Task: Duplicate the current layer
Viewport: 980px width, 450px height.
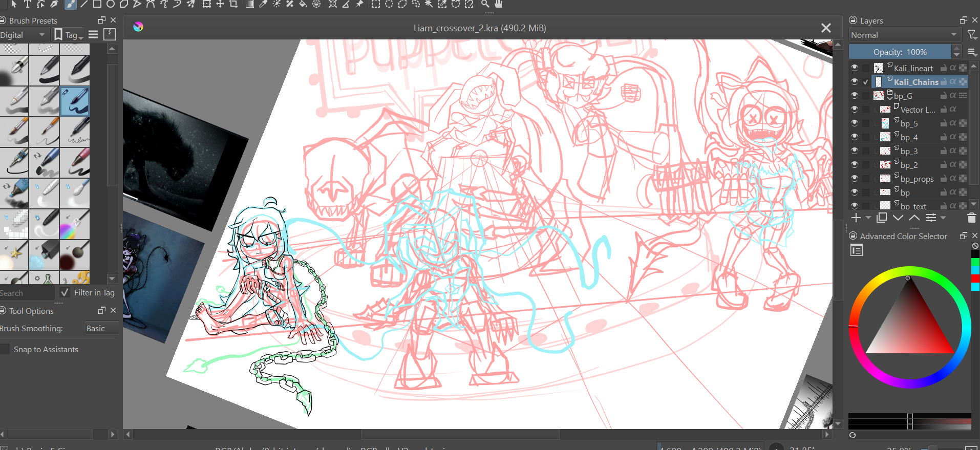Action: pyautogui.click(x=882, y=218)
